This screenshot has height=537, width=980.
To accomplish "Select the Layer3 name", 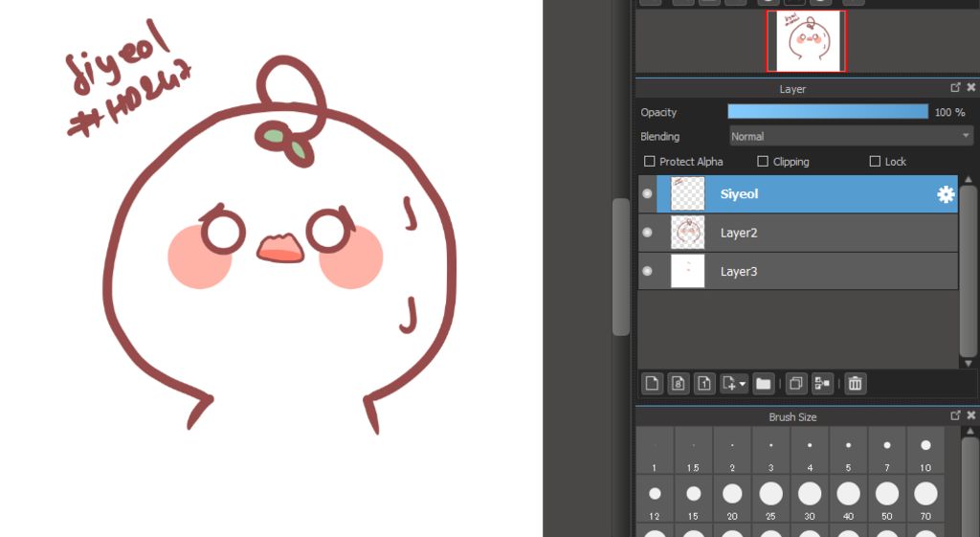I will [739, 271].
